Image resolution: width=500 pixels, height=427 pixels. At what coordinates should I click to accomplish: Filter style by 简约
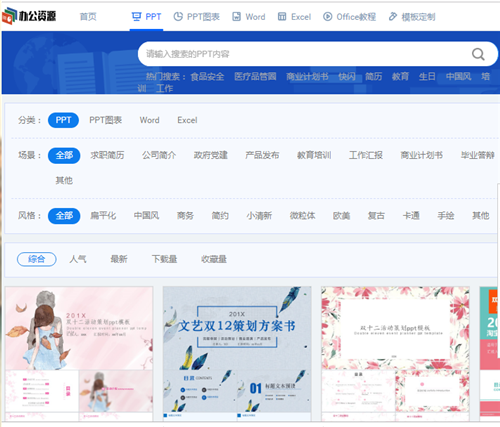(x=220, y=216)
